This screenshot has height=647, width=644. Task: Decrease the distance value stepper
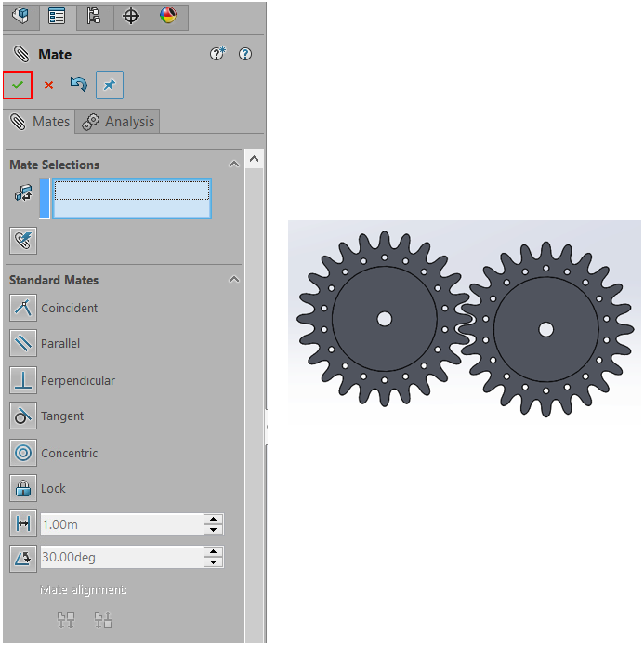214,530
